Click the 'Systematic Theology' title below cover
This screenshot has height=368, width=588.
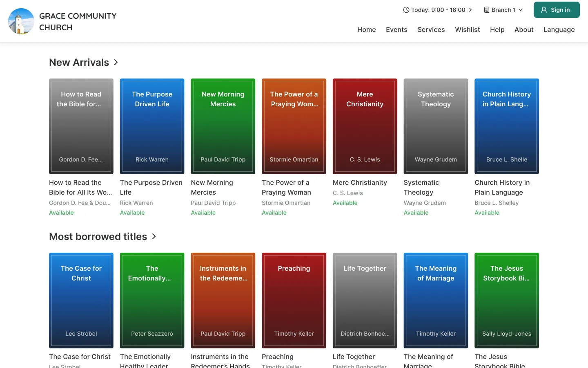(x=421, y=187)
